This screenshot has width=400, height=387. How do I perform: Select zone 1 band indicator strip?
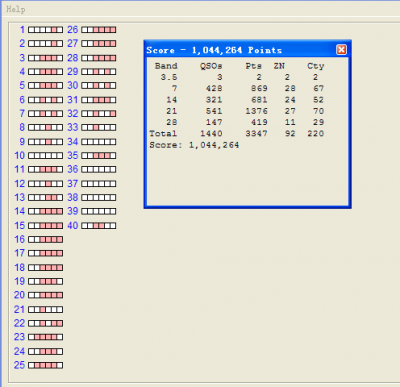[45, 30]
